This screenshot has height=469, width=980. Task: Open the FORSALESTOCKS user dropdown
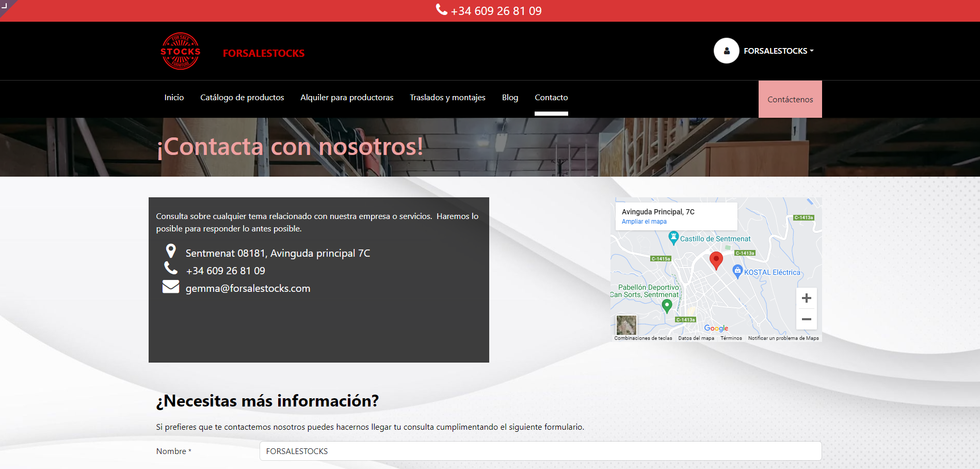pos(778,51)
